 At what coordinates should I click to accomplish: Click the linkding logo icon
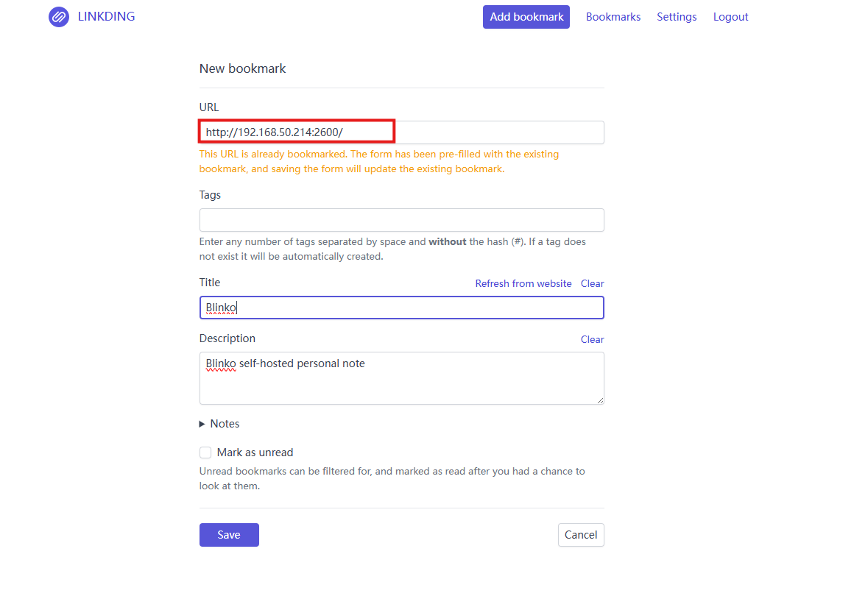pyautogui.click(x=59, y=17)
